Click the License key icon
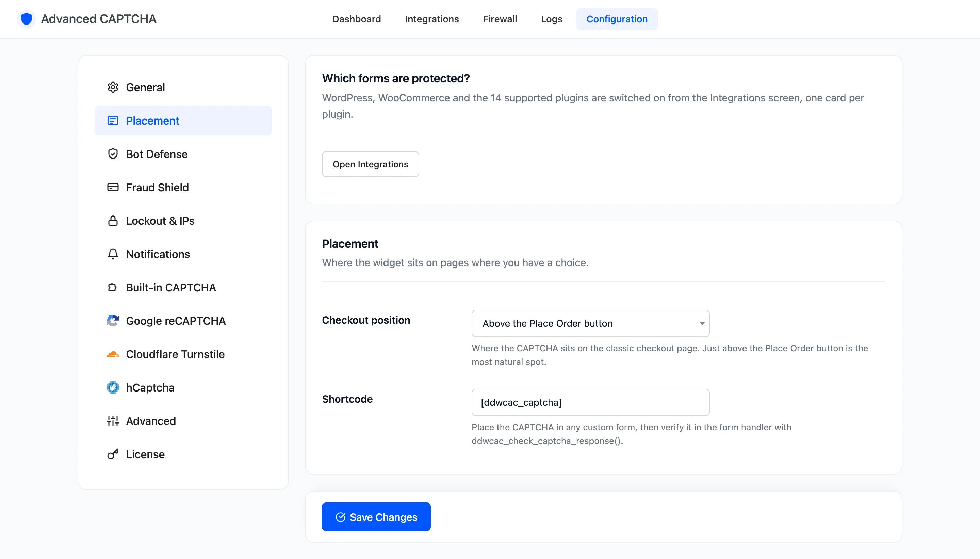 tap(113, 454)
